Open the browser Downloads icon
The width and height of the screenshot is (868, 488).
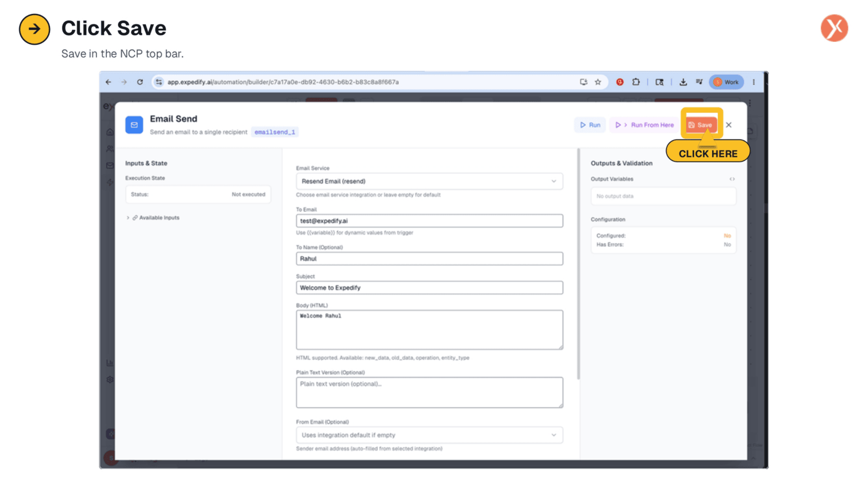683,82
